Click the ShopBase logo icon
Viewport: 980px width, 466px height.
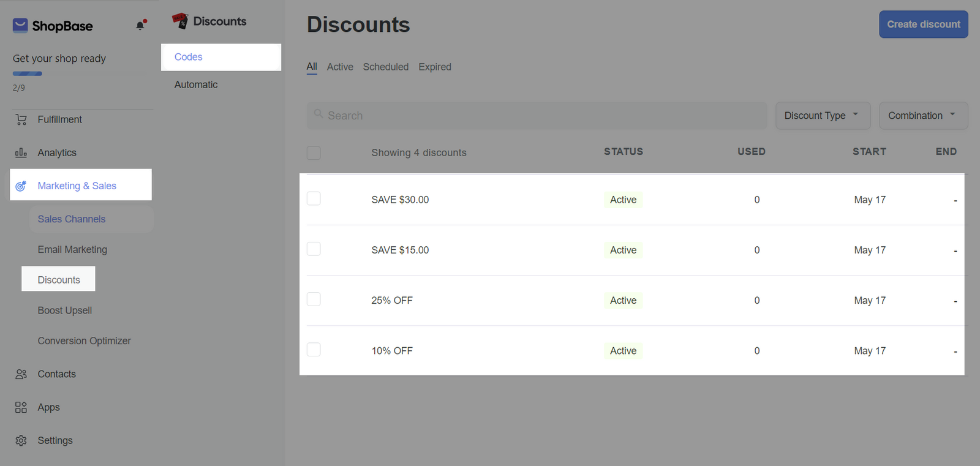tap(20, 26)
